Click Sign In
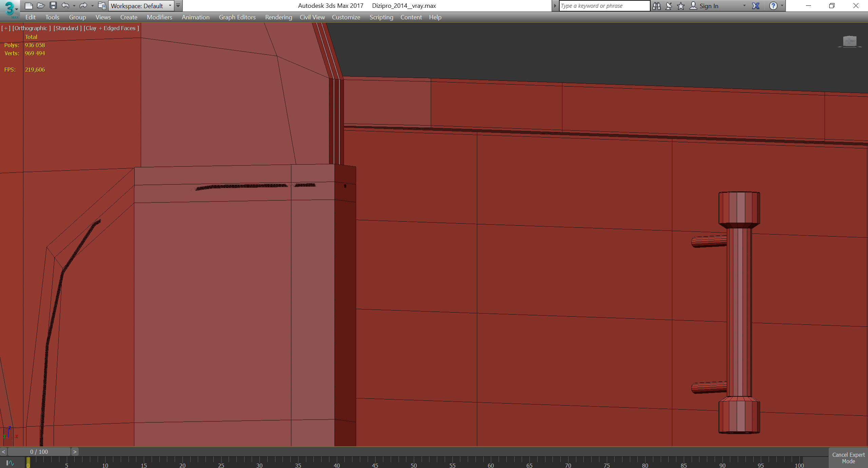 click(709, 6)
